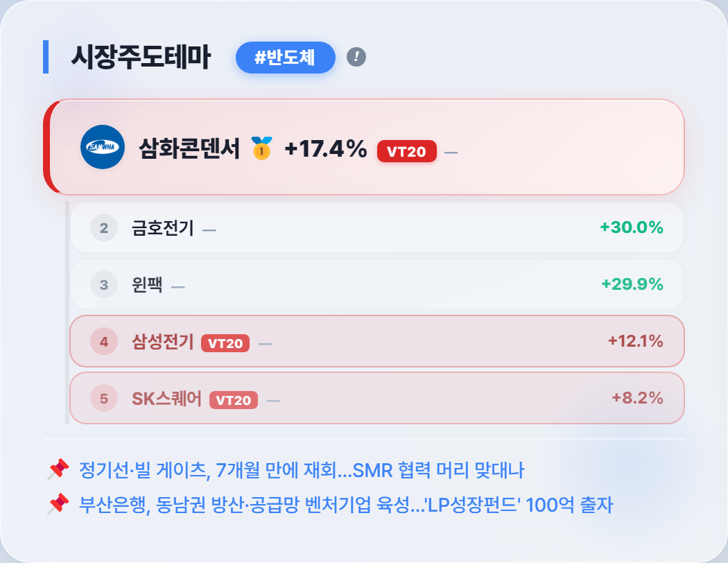Click the rank 2 number badge
The image size is (728, 563).
coord(103,228)
